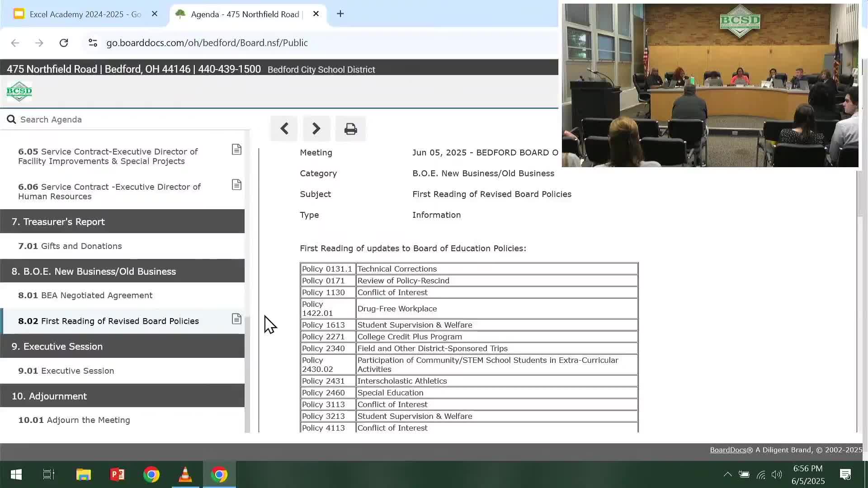868x488 pixels.
Task: Click the BCSD logo in header
Action: 19,91
